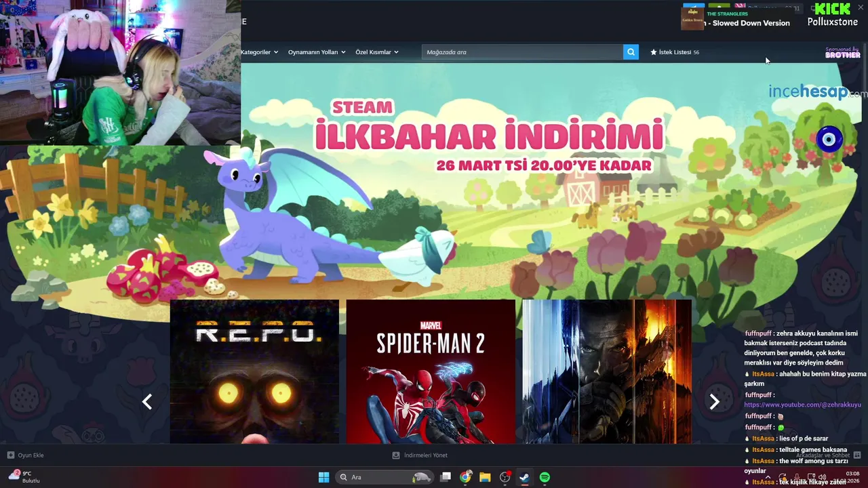Launch Chrome from the taskbar
The width and height of the screenshot is (868, 488).
465,477
